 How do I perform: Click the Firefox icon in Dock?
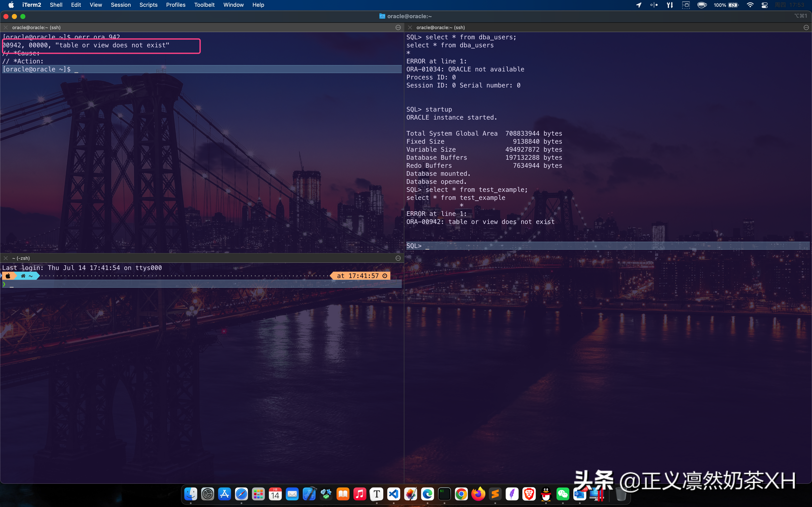click(x=478, y=494)
